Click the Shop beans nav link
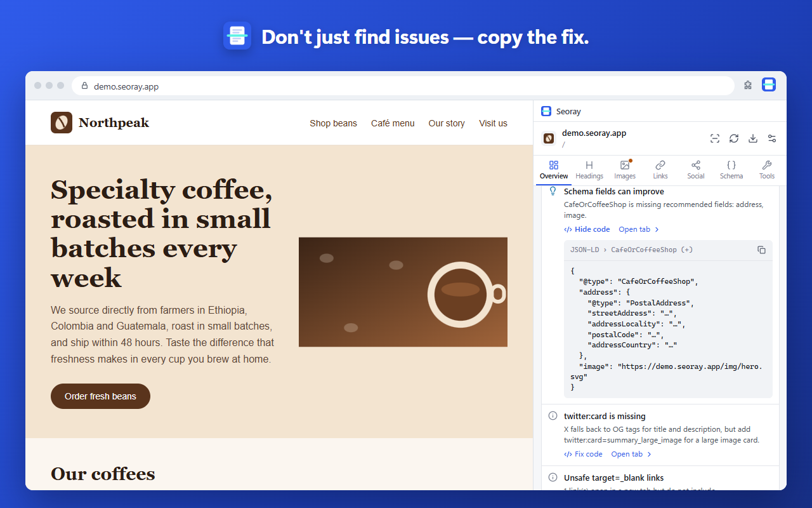The image size is (812, 508). pyautogui.click(x=333, y=123)
